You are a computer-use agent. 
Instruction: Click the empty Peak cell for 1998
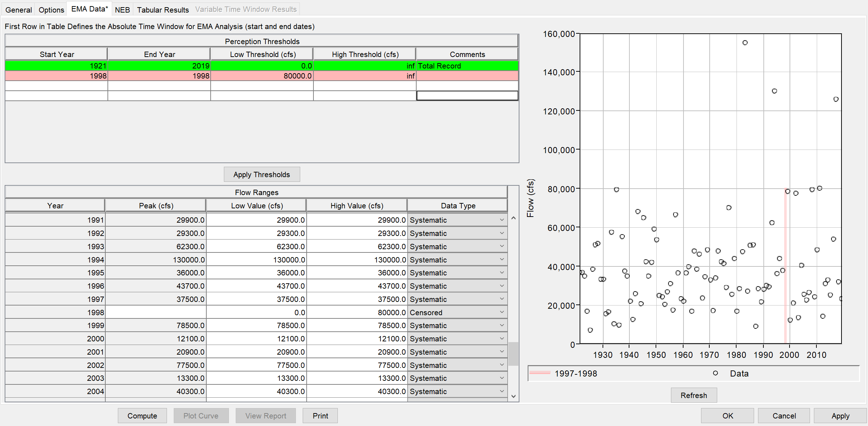[156, 312]
